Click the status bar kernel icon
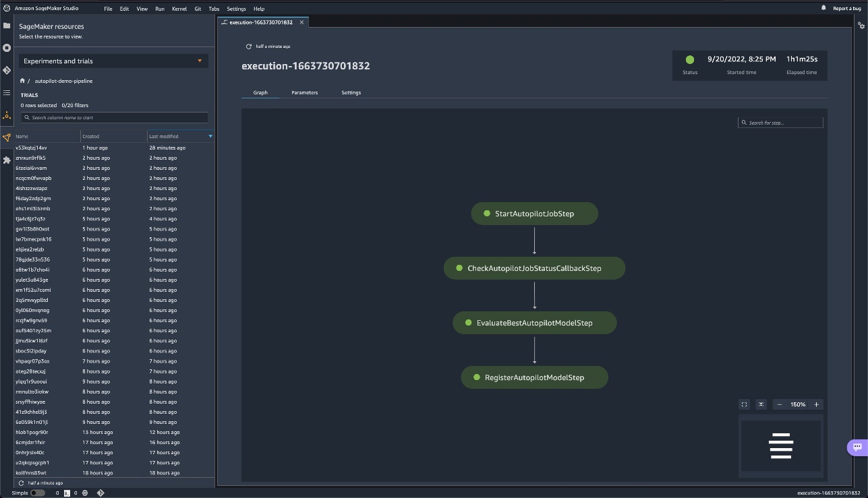Image resolution: width=868 pixels, height=498 pixels. [x=85, y=493]
